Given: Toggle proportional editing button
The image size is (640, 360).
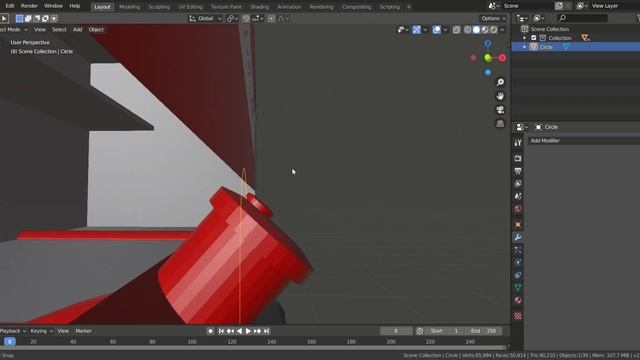Looking at the screenshot, I should point(271,18).
